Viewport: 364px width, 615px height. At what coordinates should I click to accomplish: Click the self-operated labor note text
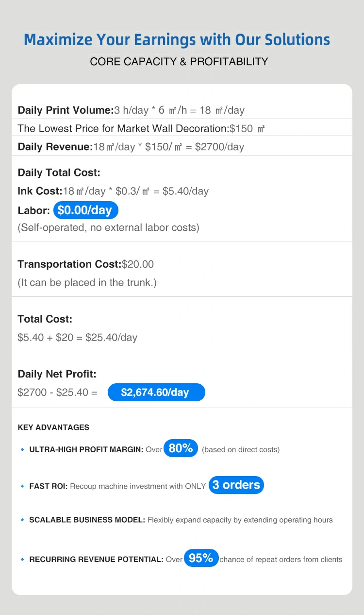108,227
